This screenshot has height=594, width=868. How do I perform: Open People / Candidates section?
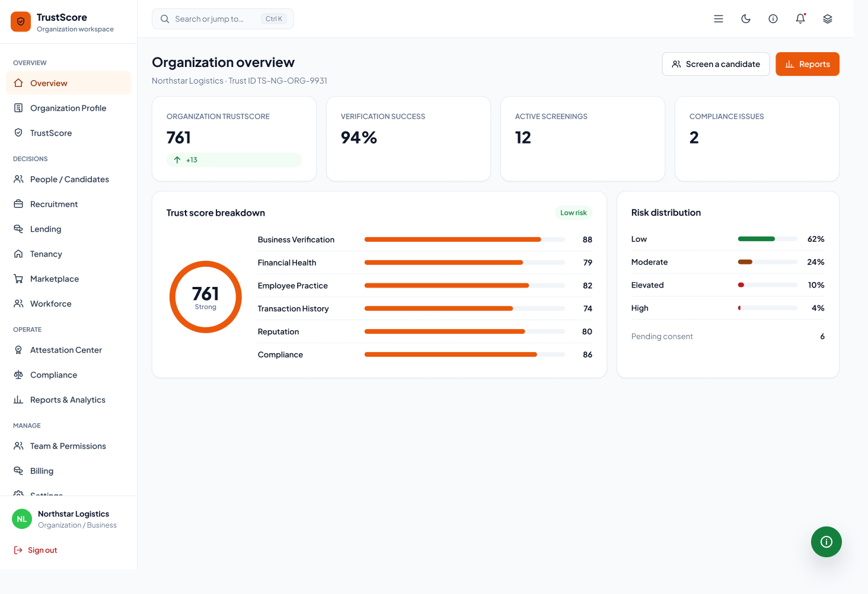click(68, 179)
